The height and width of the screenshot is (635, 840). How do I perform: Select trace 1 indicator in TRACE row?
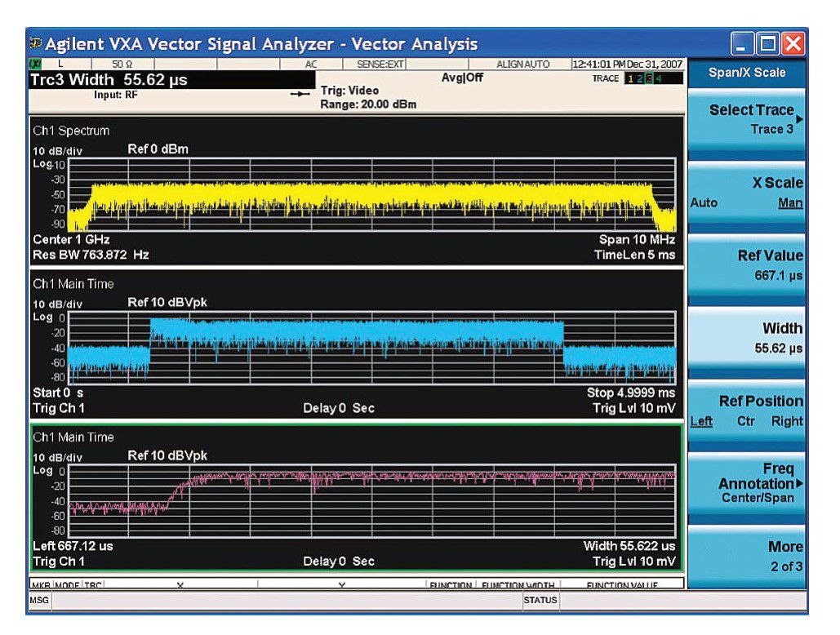629,78
